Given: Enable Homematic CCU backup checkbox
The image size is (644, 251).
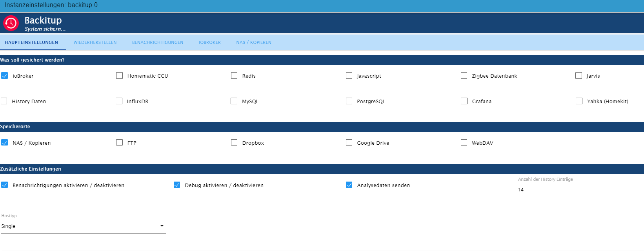Looking at the screenshot, I should tap(120, 76).
